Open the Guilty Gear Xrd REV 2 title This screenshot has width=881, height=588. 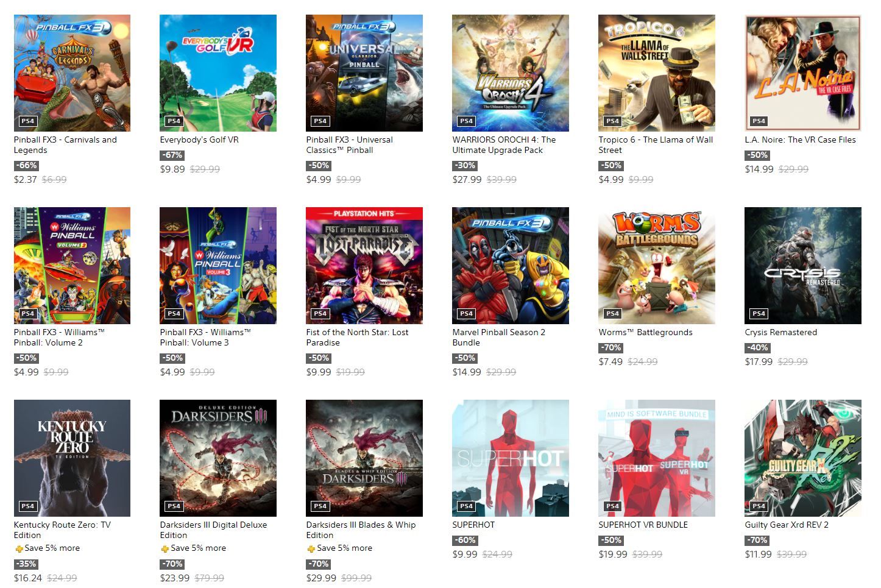pyautogui.click(x=787, y=525)
